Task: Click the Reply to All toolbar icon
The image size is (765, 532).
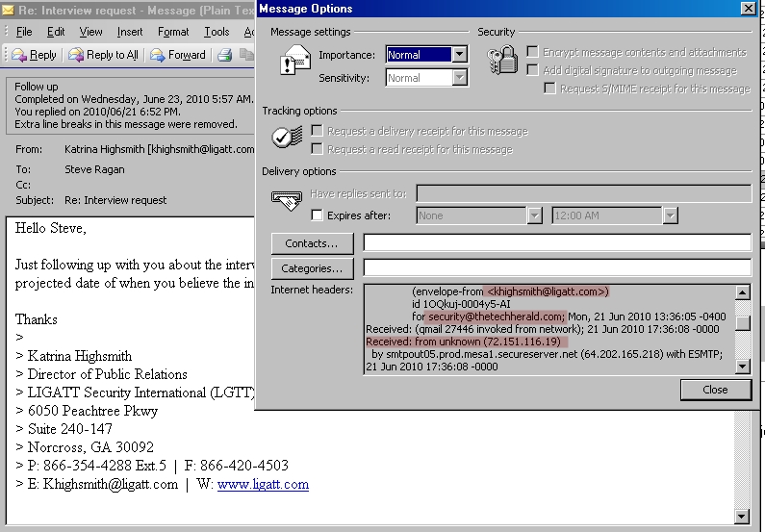Action: 76,55
